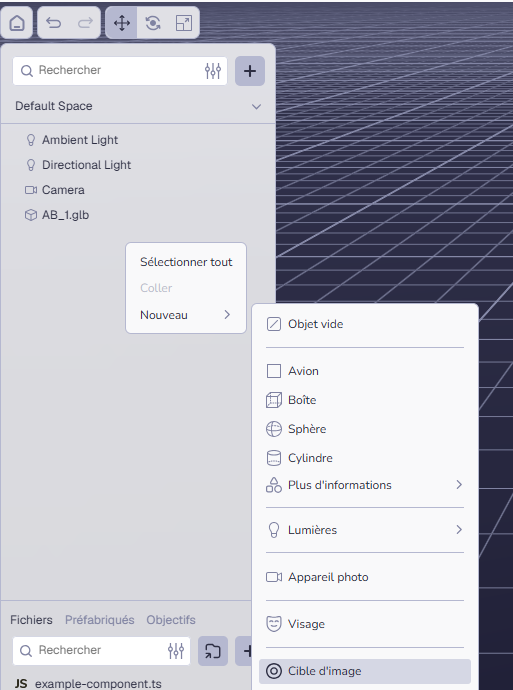Undo the last action
The width and height of the screenshot is (513, 690).
pyautogui.click(x=54, y=22)
